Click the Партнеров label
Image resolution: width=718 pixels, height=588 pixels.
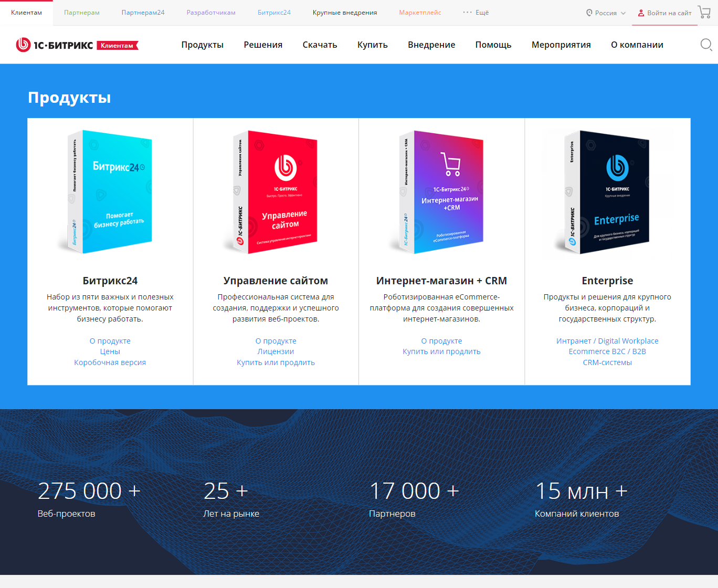click(x=392, y=514)
